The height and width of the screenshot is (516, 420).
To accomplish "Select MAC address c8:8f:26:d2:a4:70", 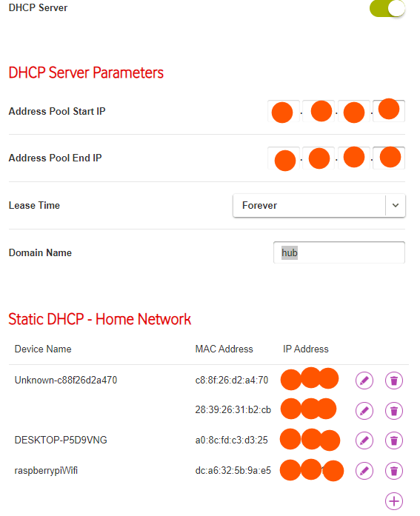I will click(x=232, y=381).
